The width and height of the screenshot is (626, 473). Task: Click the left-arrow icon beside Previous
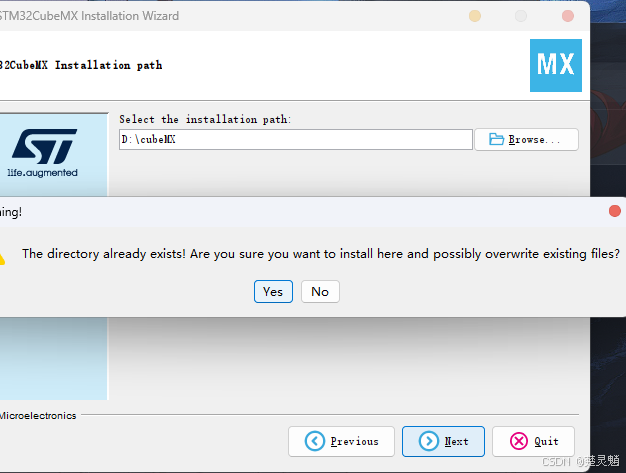coord(315,441)
